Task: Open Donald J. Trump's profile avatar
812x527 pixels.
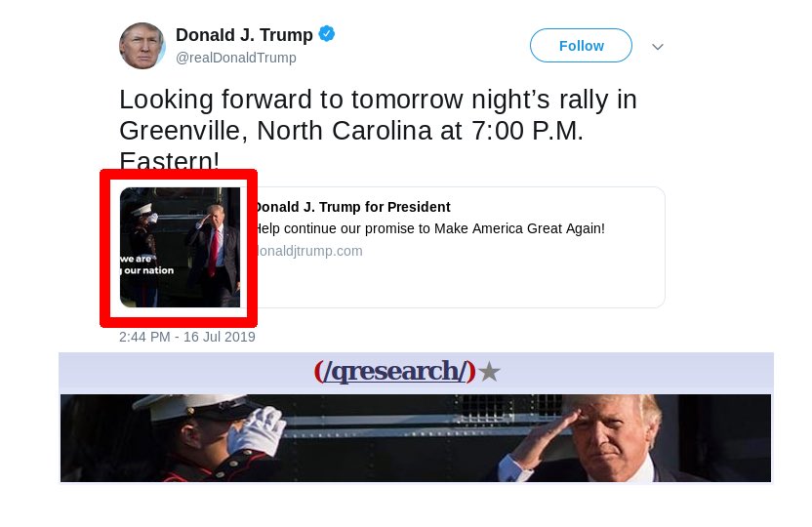Action: (x=142, y=46)
